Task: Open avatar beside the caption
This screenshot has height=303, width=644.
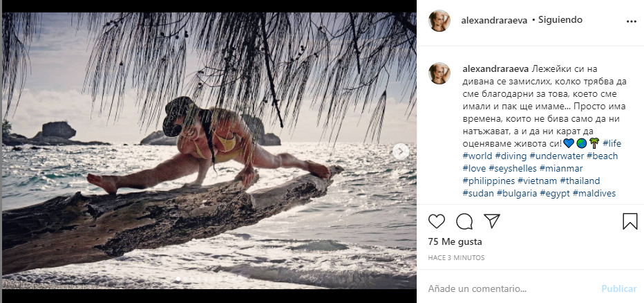Action: [440, 73]
